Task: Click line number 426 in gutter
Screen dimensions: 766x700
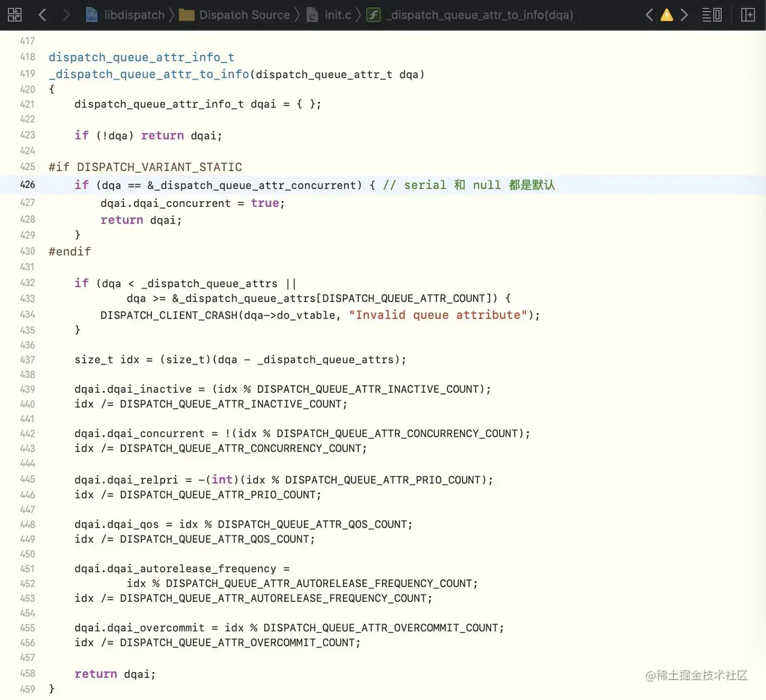Action: (27, 185)
